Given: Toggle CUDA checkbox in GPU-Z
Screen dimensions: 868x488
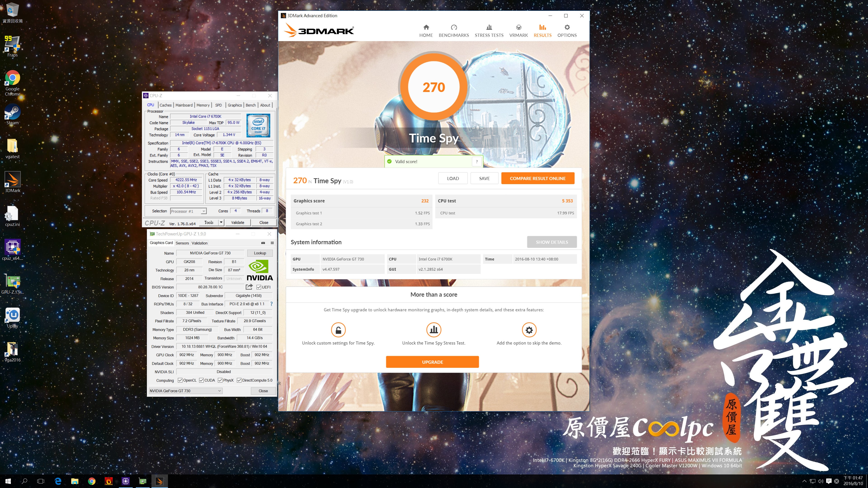Looking at the screenshot, I should 201,380.
